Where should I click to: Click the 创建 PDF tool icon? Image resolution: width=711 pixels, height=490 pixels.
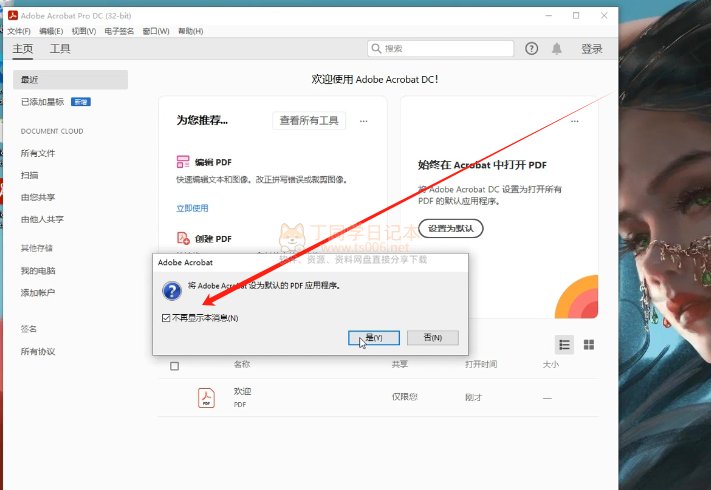(x=183, y=238)
